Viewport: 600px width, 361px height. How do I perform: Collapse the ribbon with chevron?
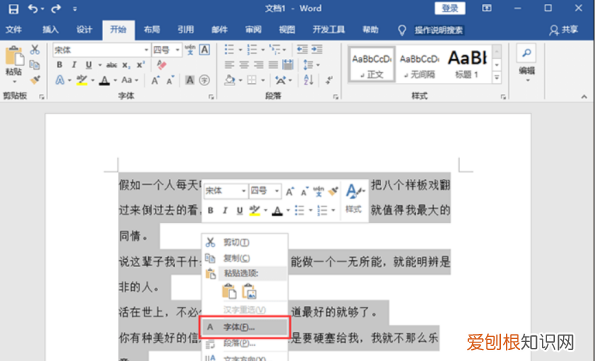click(x=584, y=97)
